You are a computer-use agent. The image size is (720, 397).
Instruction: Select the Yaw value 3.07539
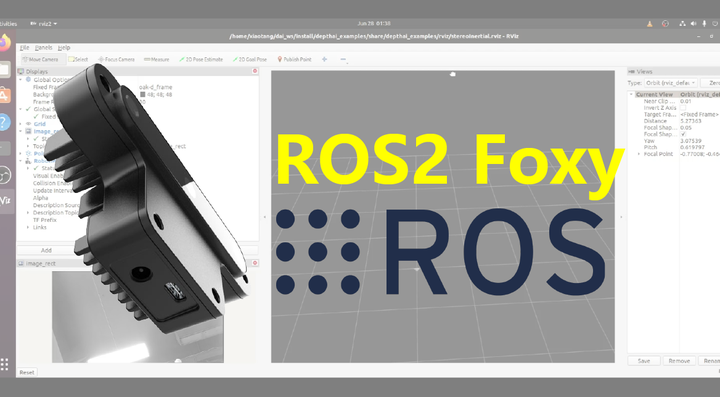click(691, 141)
